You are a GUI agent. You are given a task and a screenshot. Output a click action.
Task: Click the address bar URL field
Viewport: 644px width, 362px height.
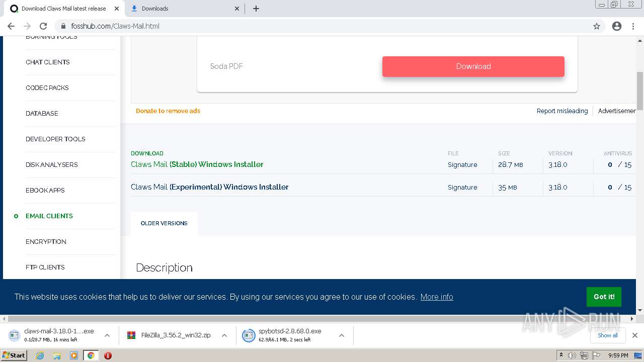coord(322,26)
